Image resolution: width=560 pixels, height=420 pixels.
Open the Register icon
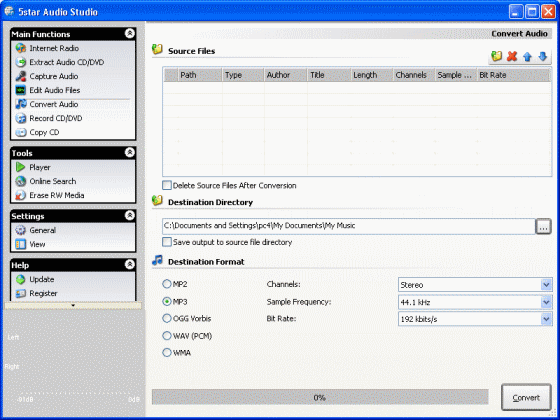(21, 293)
